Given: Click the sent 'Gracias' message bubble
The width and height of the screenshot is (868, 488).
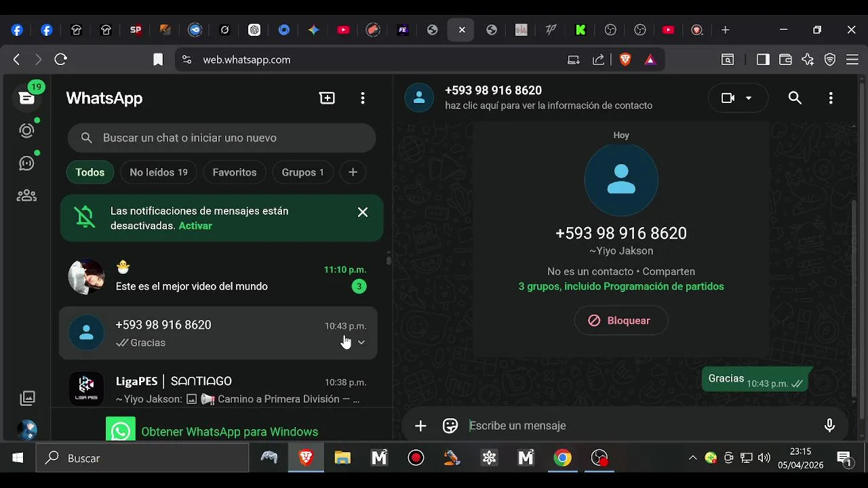Looking at the screenshot, I should [755, 380].
